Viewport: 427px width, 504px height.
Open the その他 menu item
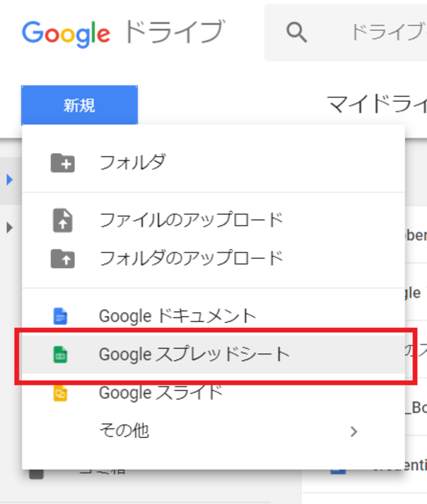(x=124, y=431)
